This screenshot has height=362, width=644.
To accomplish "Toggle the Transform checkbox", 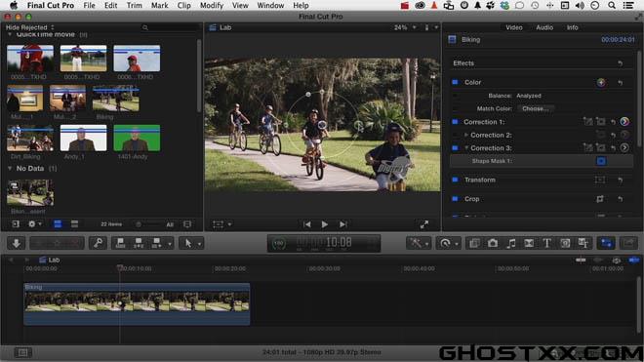I will click(455, 180).
